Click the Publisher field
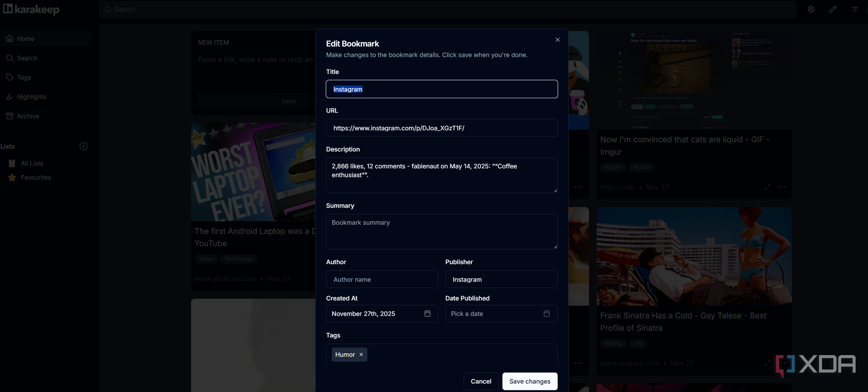This screenshot has height=392, width=868. click(501, 279)
